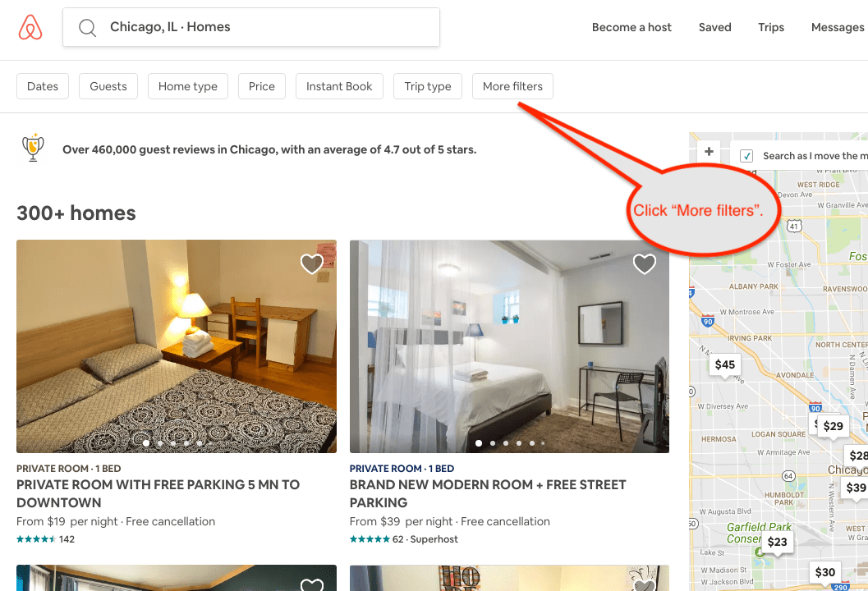This screenshot has height=591, width=868.
Task: Click the guest reviews trophy icon
Action: (x=33, y=149)
